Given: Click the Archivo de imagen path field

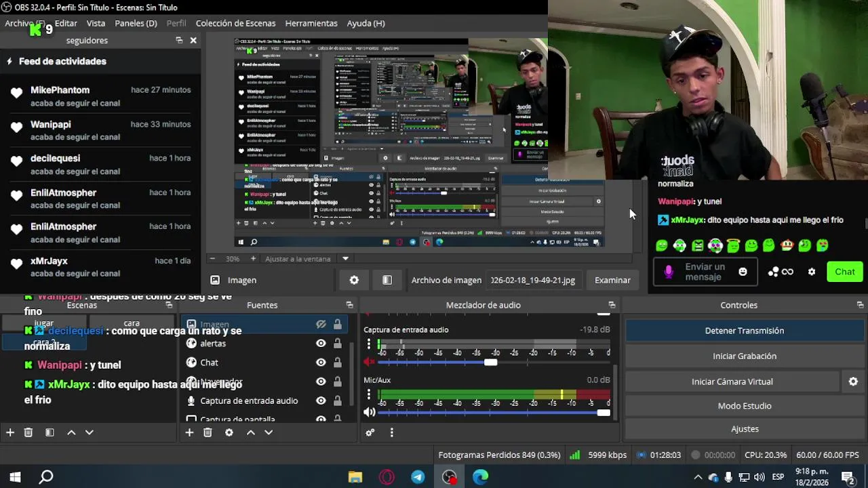Looking at the screenshot, I should point(533,280).
